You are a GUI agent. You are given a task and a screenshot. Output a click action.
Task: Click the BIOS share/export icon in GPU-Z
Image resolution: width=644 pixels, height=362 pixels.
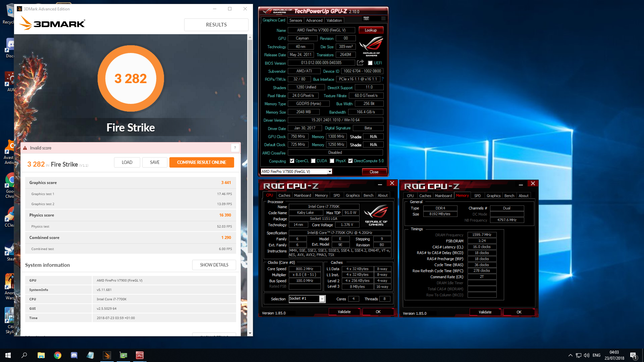click(x=361, y=63)
